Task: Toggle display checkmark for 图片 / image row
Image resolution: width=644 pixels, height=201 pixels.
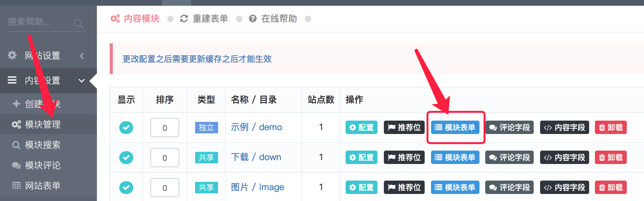Action: click(126, 188)
